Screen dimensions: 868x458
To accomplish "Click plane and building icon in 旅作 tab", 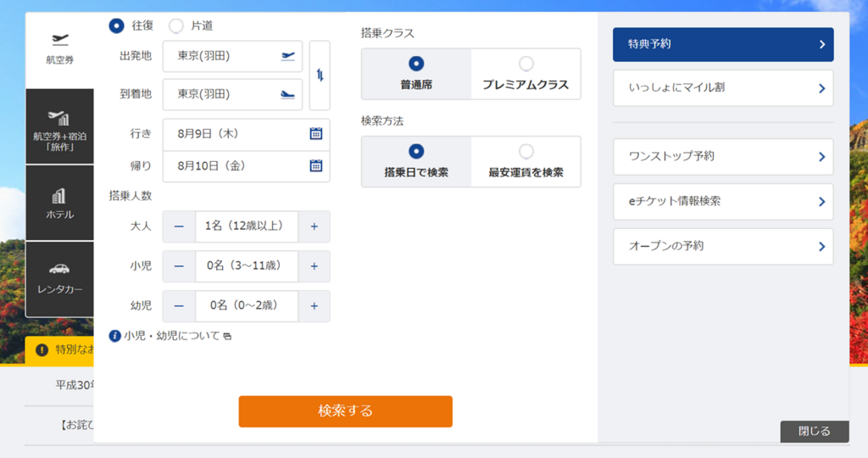I will 58,118.
